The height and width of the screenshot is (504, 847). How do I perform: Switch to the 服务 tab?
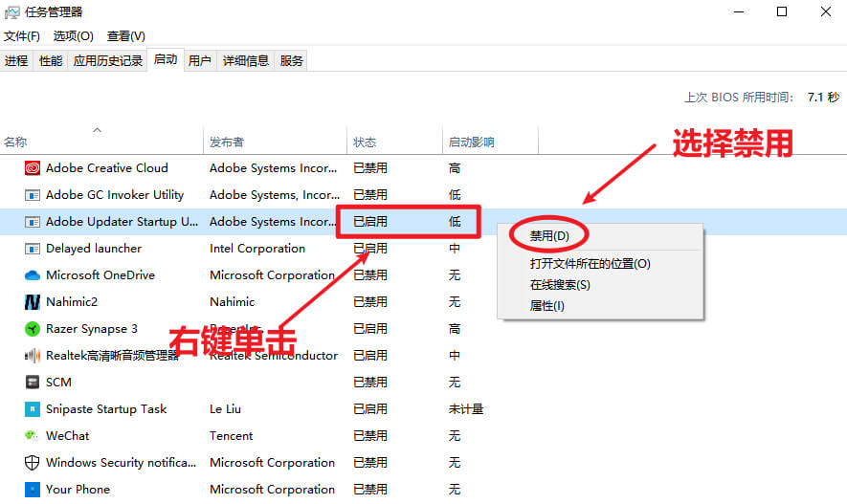pyautogui.click(x=292, y=60)
